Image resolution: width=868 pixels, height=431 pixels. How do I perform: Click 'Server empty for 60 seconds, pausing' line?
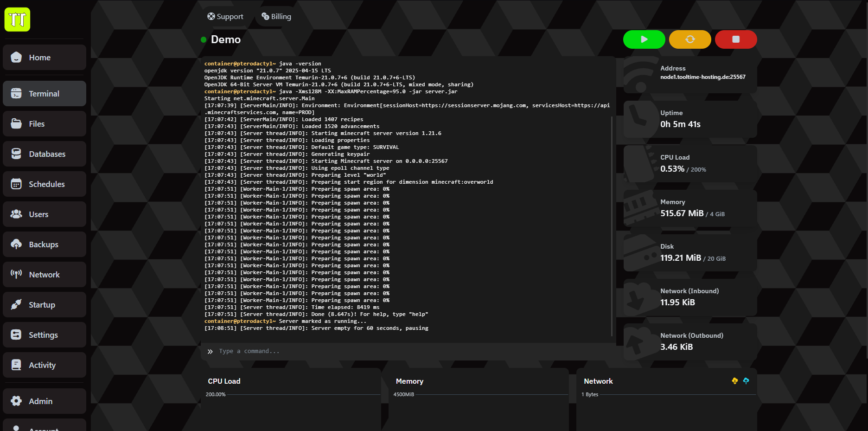316,328
